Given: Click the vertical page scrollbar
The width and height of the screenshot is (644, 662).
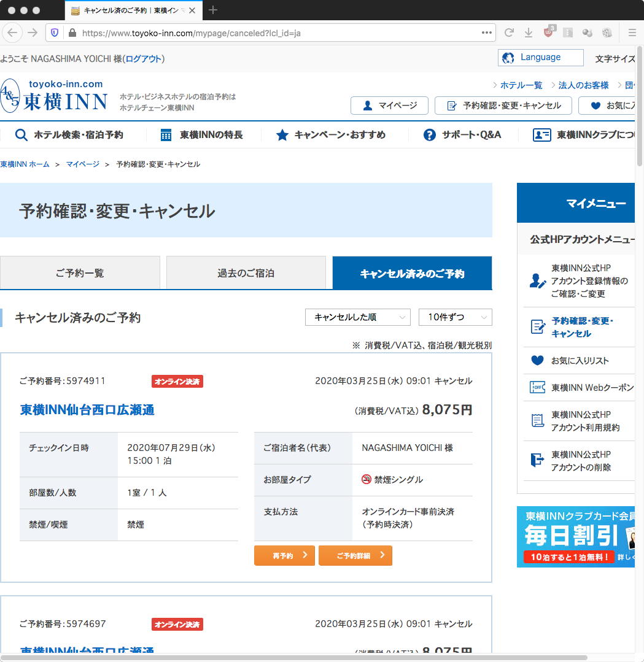Looking at the screenshot, I should (x=639, y=106).
